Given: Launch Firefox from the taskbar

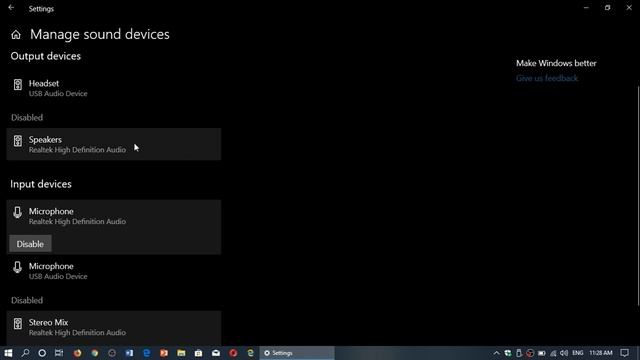Looking at the screenshot, I should point(77,353).
